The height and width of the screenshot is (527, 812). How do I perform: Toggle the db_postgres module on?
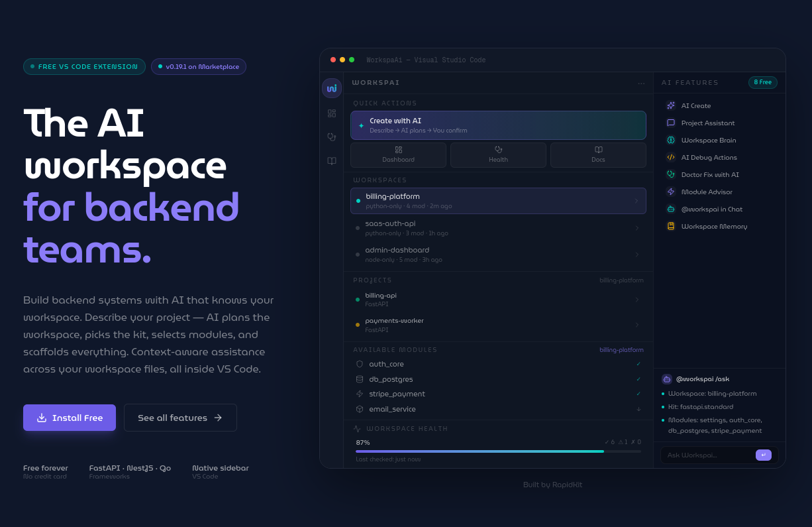(x=638, y=379)
